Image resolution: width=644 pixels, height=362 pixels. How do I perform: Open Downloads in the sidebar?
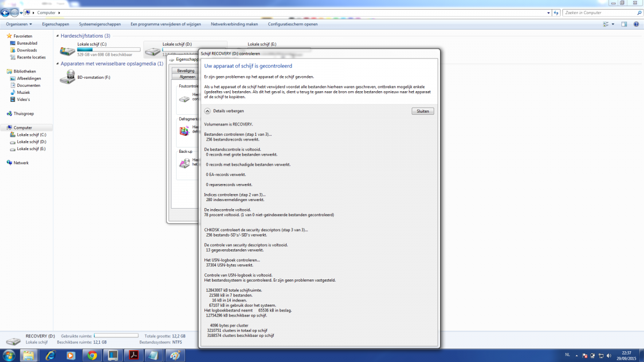[x=27, y=50]
